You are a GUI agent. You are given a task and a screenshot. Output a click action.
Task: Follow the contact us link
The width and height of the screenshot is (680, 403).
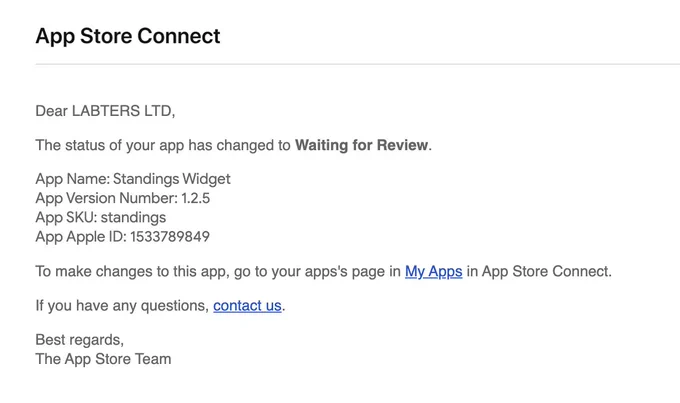[247, 306]
